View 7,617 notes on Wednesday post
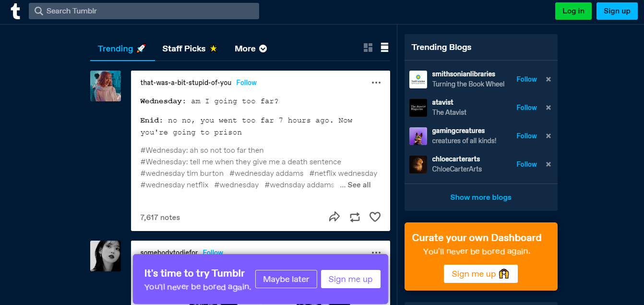 click(x=160, y=218)
